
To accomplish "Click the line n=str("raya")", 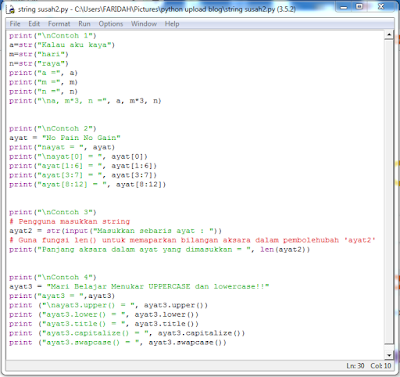I will pos(39,64).
